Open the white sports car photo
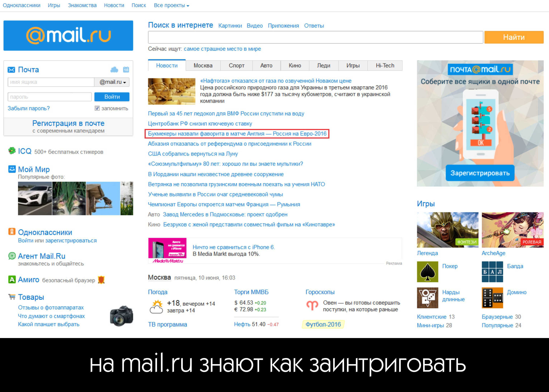This screenshot has width=549, height=392. click(35, 198)
